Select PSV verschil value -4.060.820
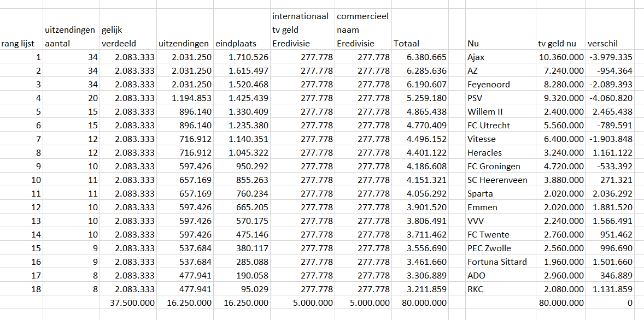The height and width of the screenshot is (320, 644). 610,98
